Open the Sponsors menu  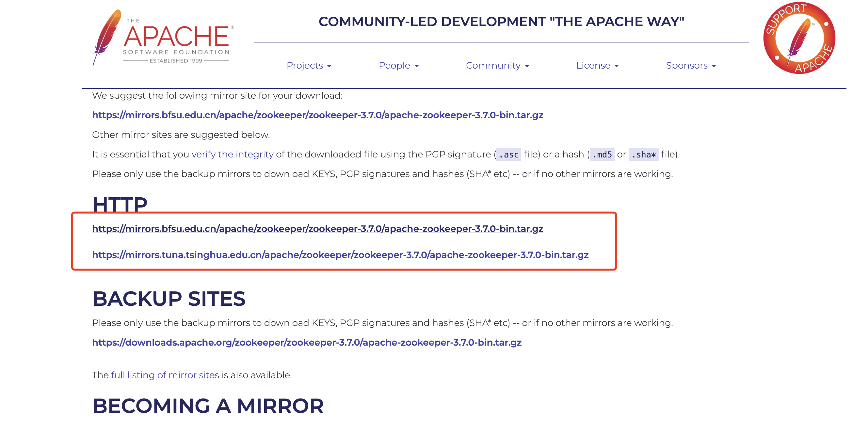click(x=686, y=65)
